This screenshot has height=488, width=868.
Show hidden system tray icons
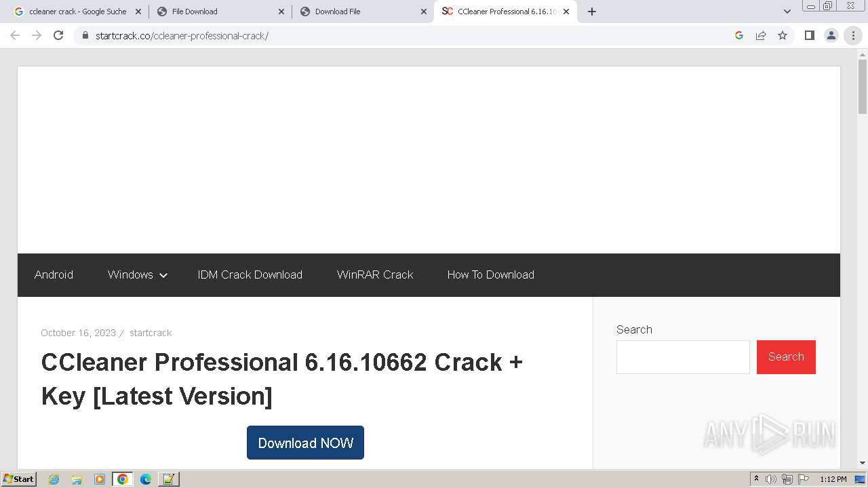[x=756, y=479]
